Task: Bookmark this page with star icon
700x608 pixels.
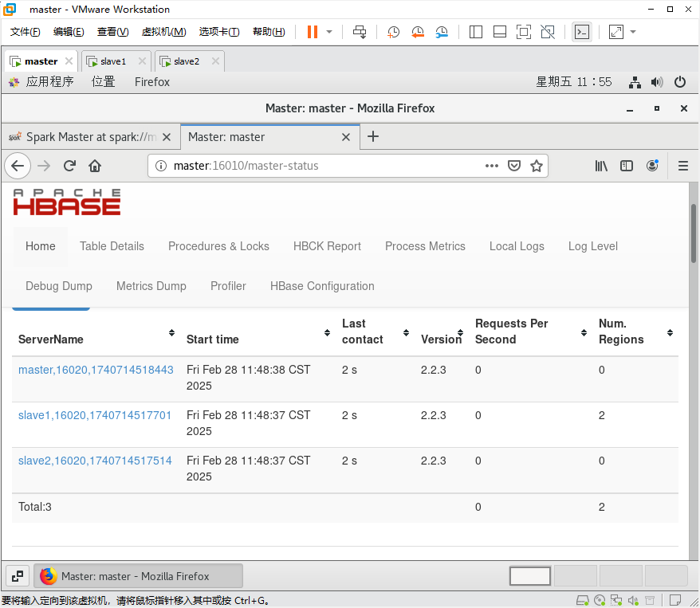Action: pos(536,166)
